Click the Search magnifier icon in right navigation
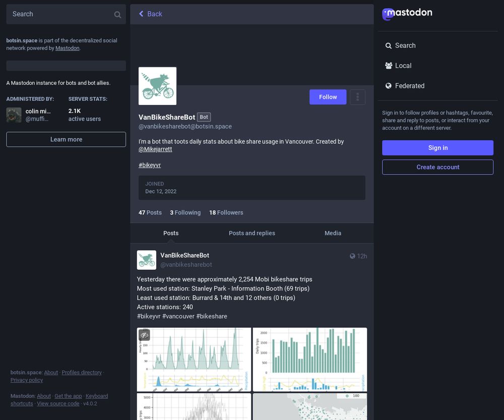The image size is (504, 420). [388, 46]
